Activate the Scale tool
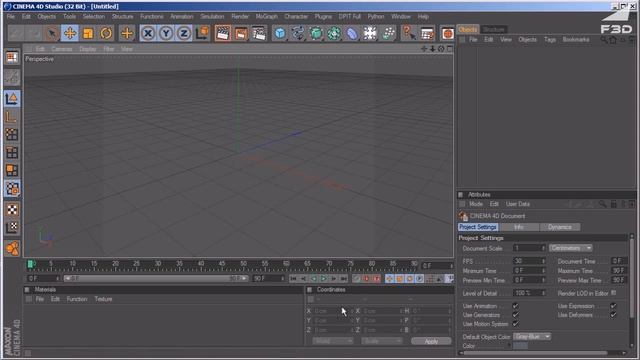Screen dimensions: 640x360 (x=88, y=33)
